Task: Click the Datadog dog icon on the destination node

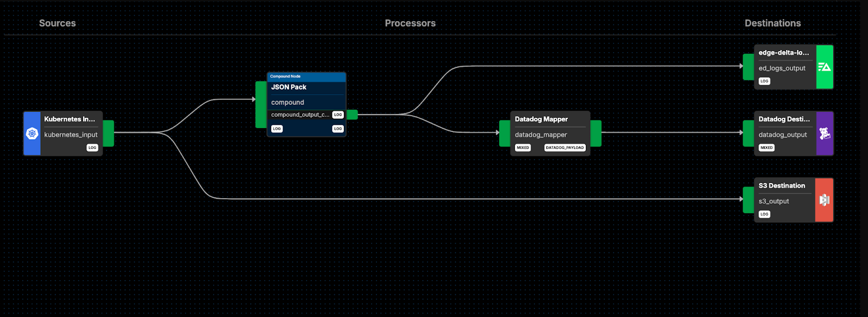Action: 825,134
